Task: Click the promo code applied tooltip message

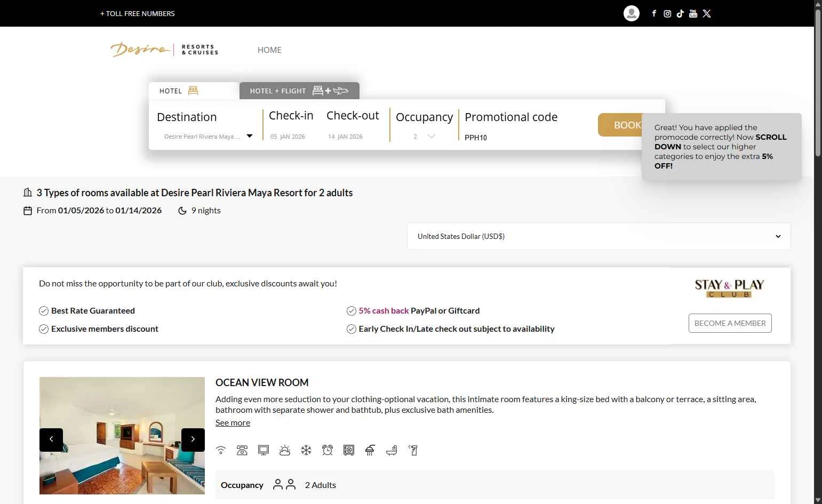Action: [721, 147]
